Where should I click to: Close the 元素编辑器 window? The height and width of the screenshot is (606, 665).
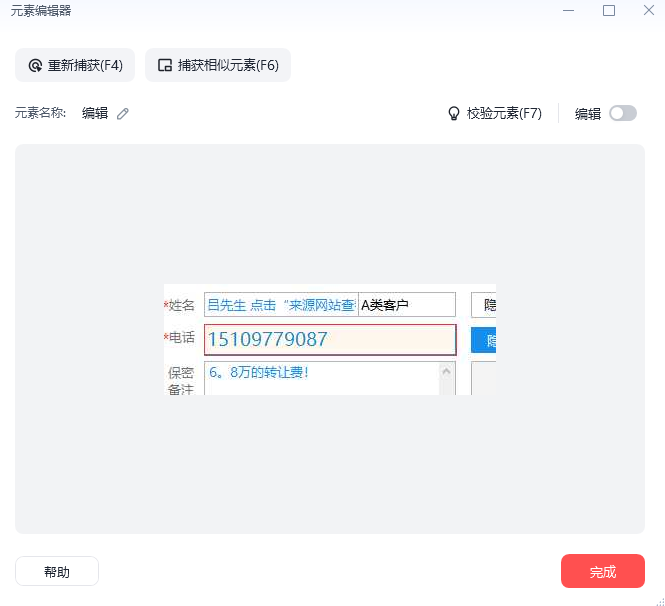click(x=648, y=10)
